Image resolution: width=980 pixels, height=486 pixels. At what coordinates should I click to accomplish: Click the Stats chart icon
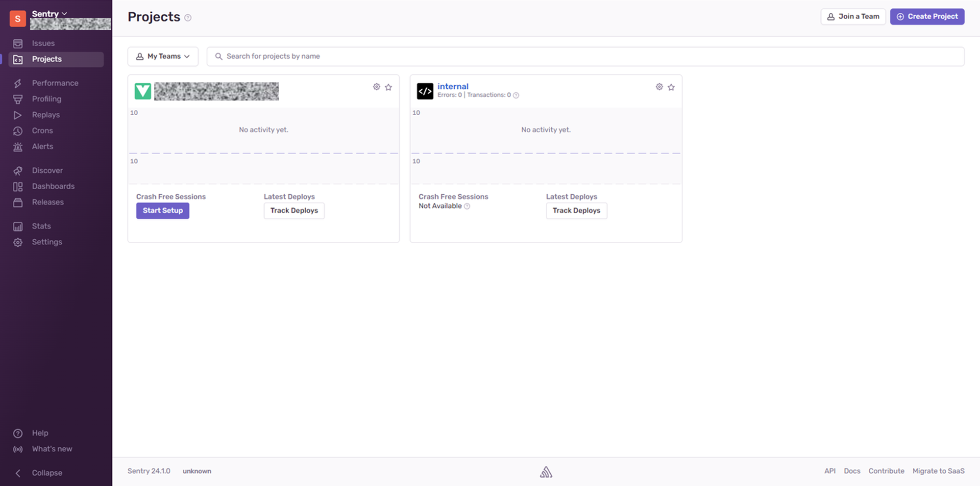click(x=18, y=227)
